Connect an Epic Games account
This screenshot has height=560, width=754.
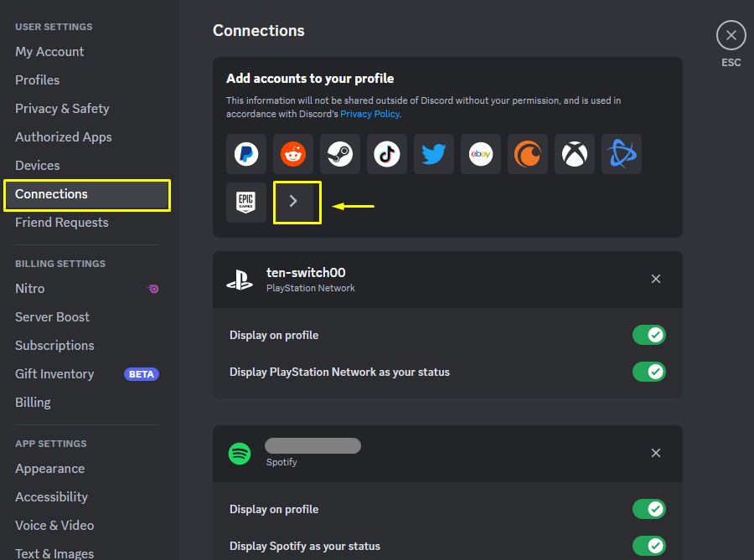246,203
